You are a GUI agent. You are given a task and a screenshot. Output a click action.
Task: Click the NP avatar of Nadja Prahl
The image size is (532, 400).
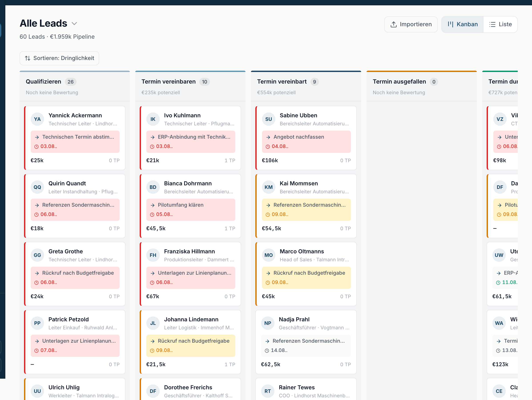click(x=268, y=323)
